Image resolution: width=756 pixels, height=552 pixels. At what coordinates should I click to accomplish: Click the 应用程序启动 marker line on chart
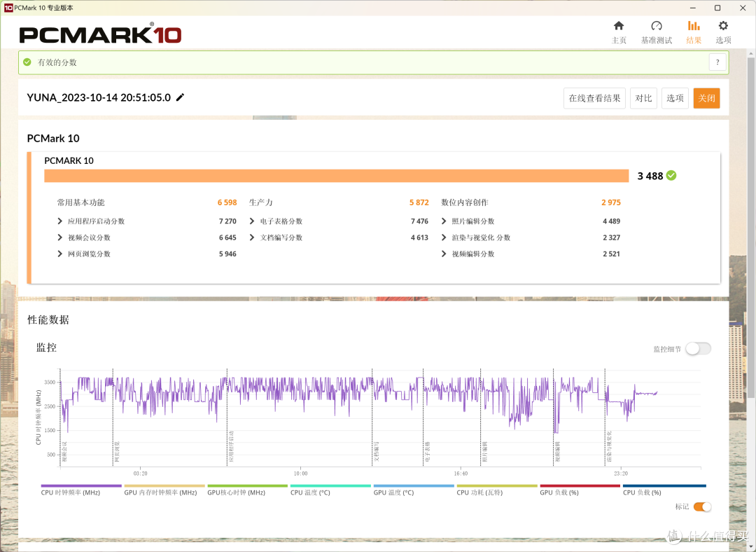click(227, 418)
